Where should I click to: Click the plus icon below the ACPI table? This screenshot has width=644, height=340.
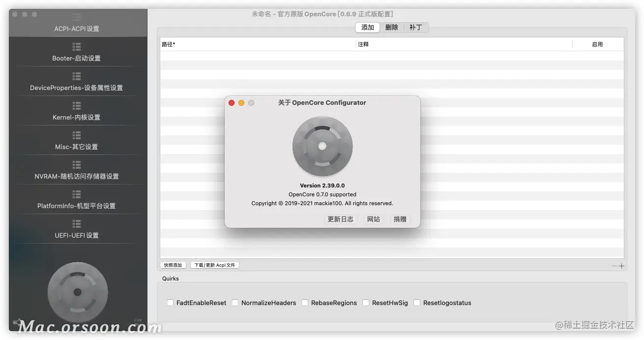point(621,266)
